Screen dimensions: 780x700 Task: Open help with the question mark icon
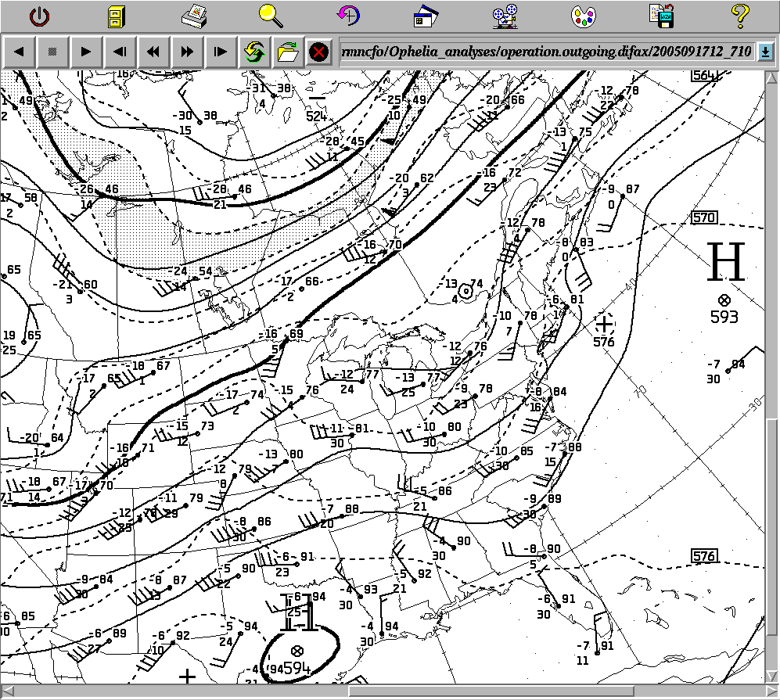(x=739, y=16)
